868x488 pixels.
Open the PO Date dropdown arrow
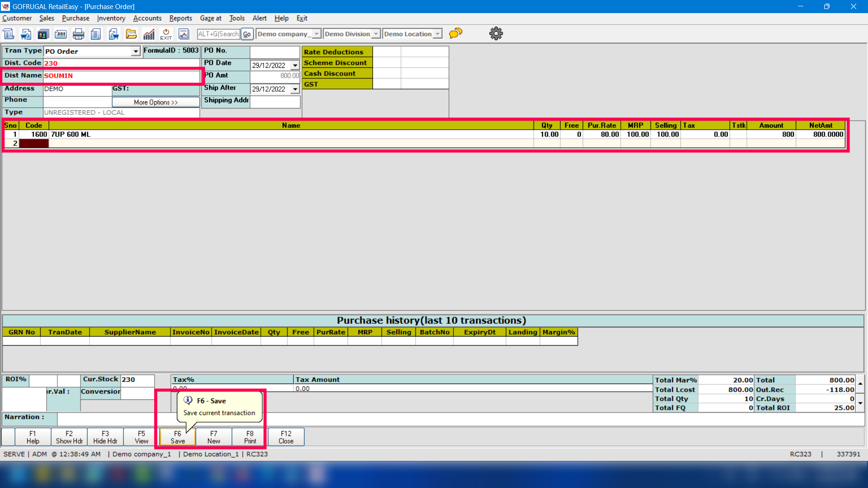[x=295, y=66]
